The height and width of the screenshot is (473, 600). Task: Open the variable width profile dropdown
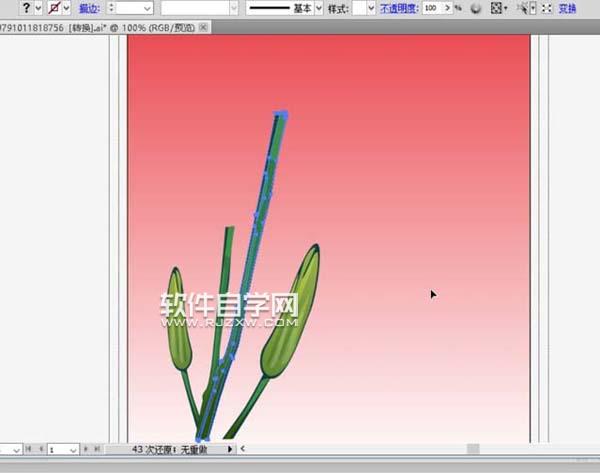point(234,8)
